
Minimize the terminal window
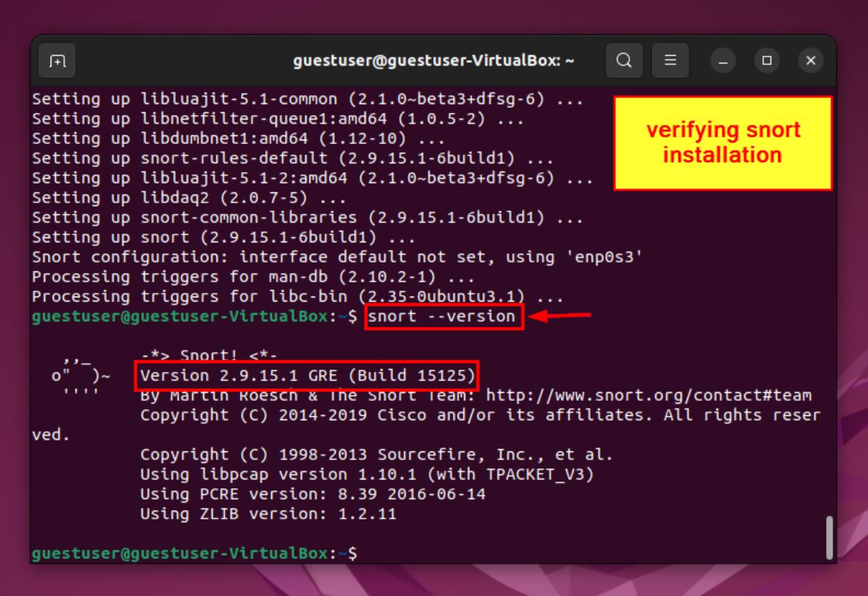[x=723, y=61]
